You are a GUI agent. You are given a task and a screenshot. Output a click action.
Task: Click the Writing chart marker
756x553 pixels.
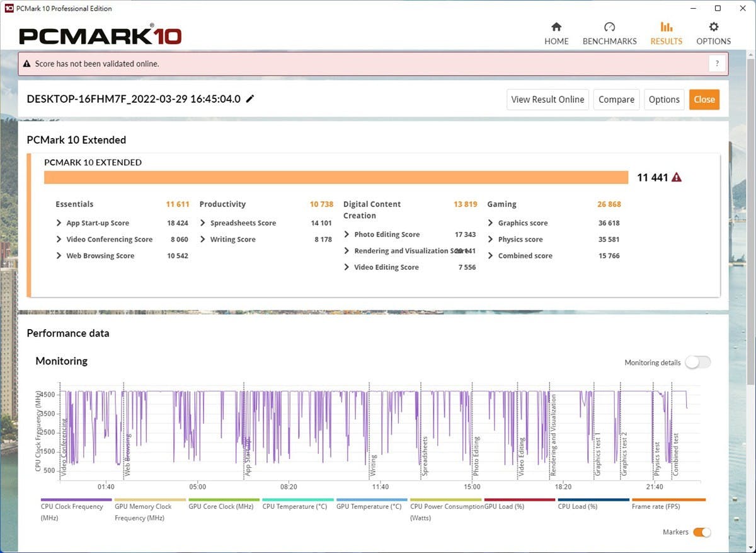[x=373, y=465]
